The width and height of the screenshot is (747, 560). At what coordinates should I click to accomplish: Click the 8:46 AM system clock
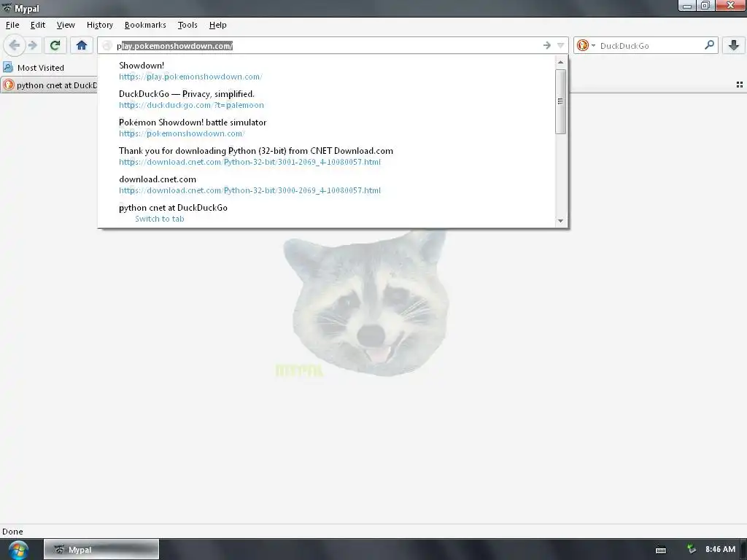[x=720, y=549]
